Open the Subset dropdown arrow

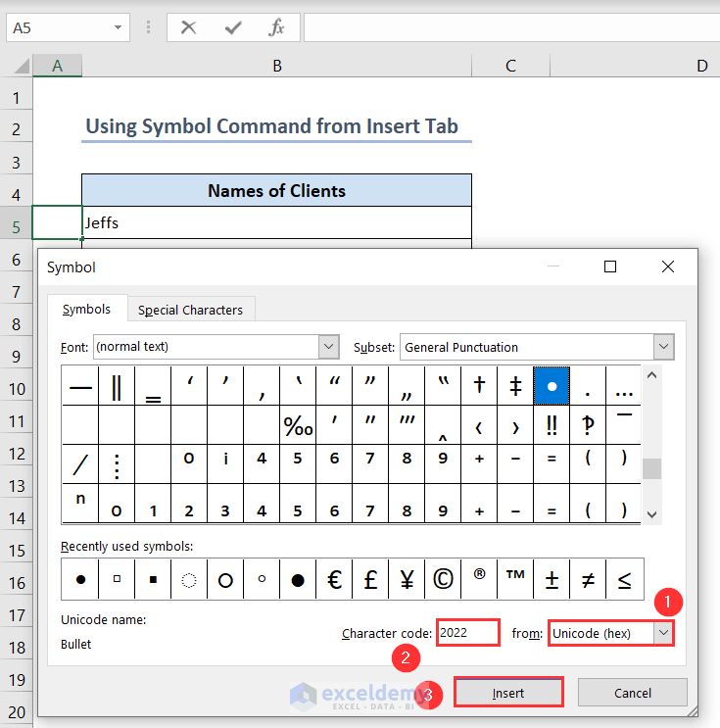tap(664, 347)
